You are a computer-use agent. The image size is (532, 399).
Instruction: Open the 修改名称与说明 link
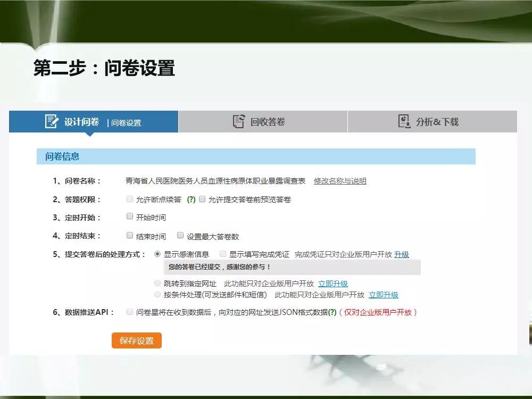(x=340, y=181)
